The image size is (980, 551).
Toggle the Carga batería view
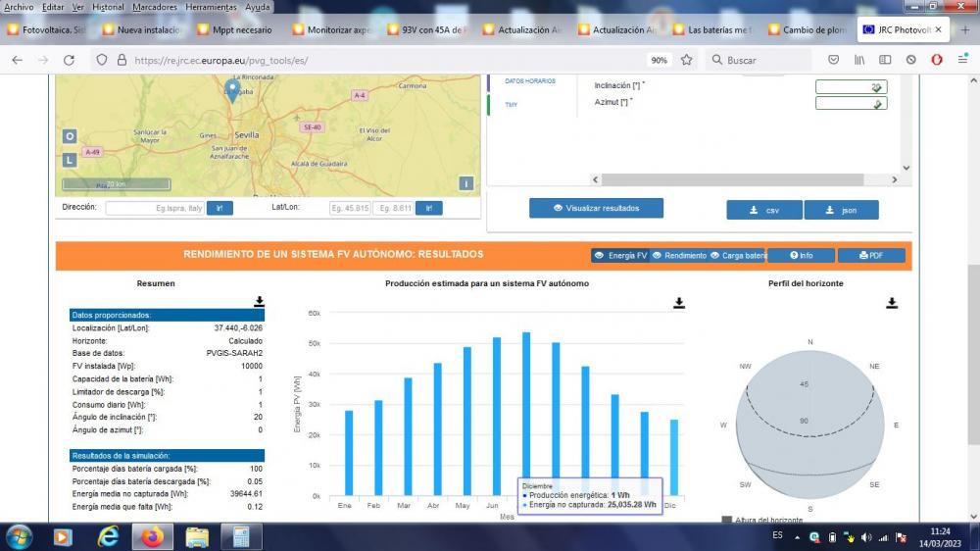pyautogui.click(x=737, y=255)
